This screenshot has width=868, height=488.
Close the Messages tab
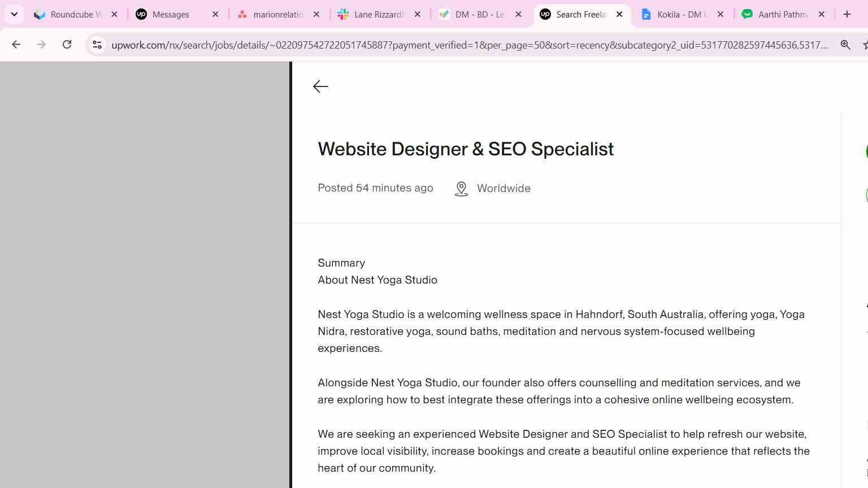point(215,14)
